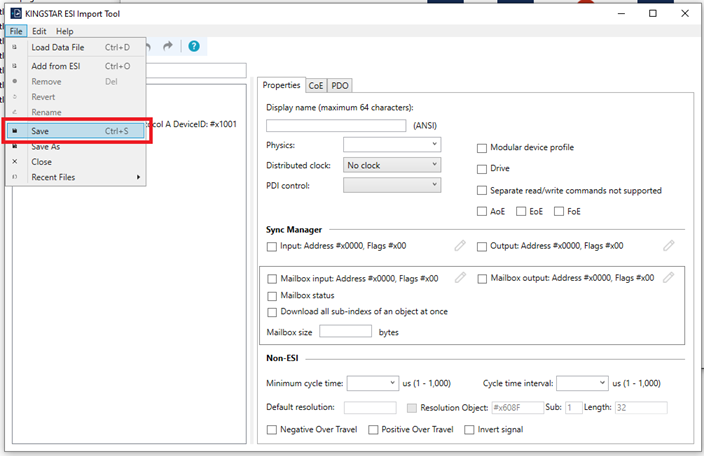Open the Minimum cycle time dropdown
Screen dimensions: 704x456
[x=373, y=383]
